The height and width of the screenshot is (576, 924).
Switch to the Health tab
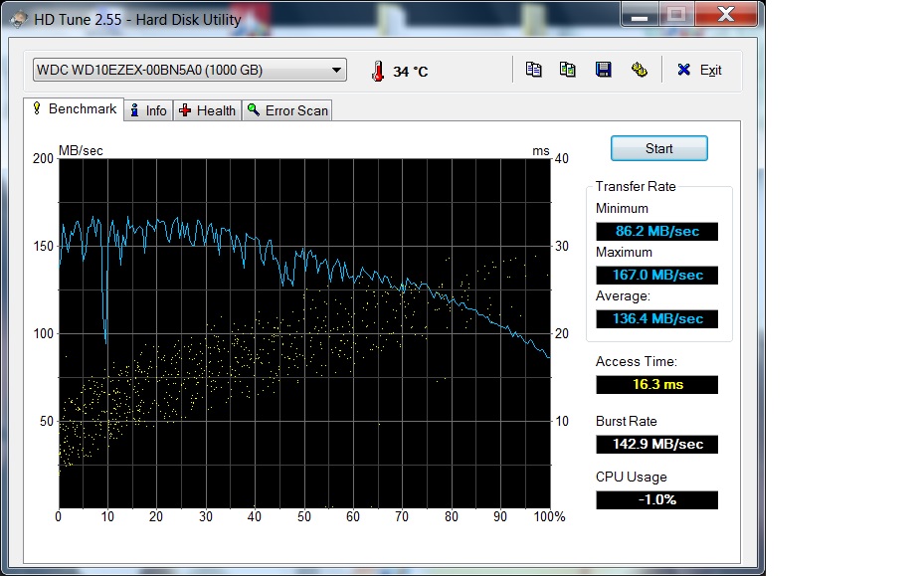coord(207,110)
